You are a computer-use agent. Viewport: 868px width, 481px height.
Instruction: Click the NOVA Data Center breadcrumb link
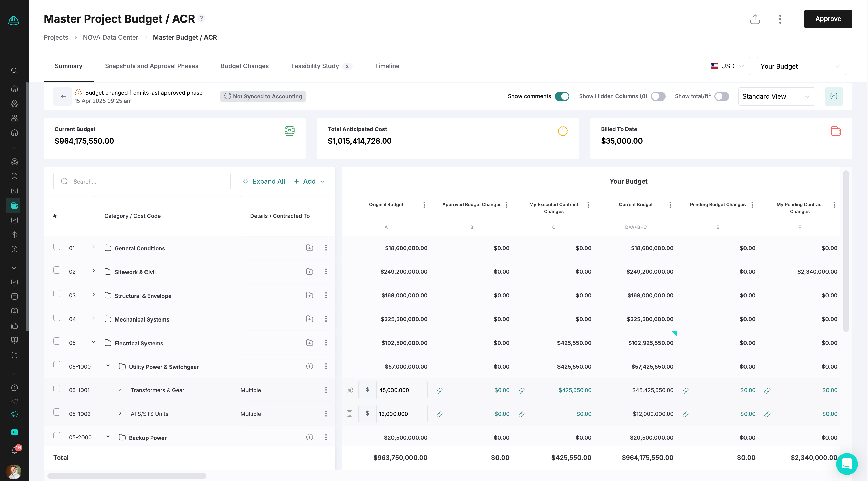110,37
